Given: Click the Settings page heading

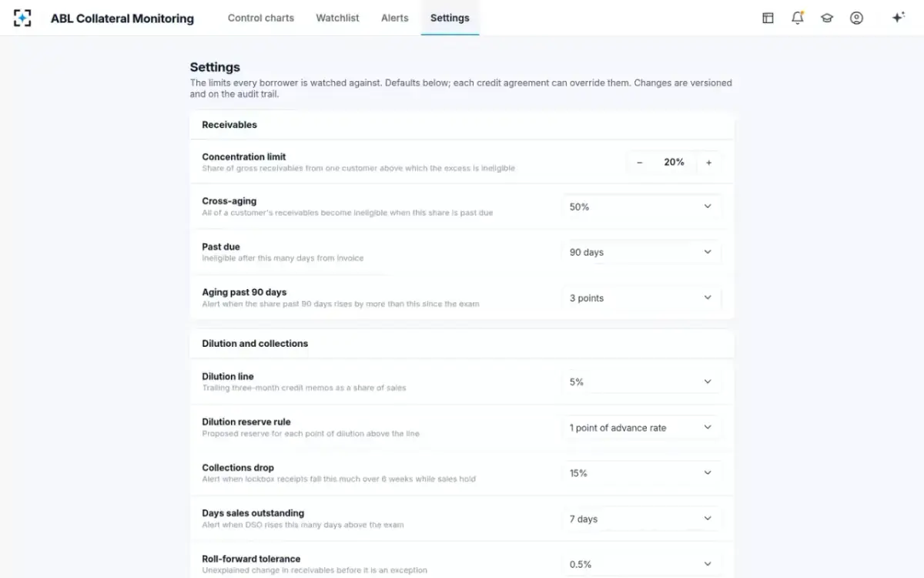Looking at the screenshot, I should point(215,67).
